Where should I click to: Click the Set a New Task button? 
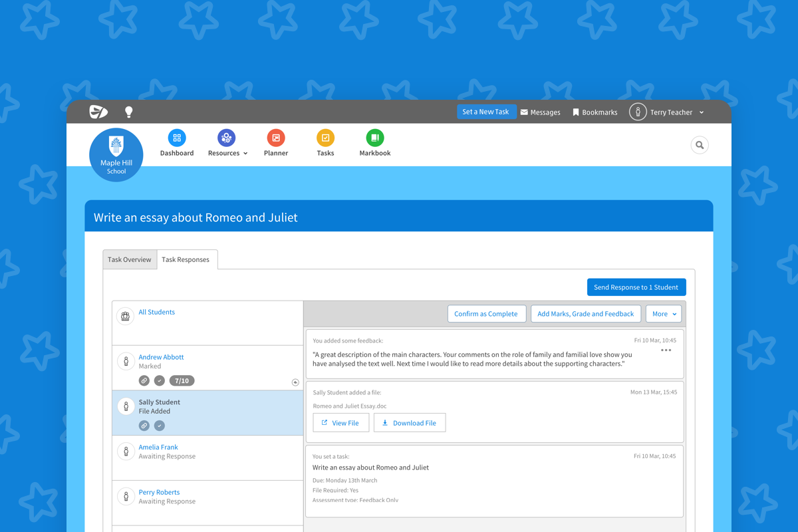[x=486, y=112]
